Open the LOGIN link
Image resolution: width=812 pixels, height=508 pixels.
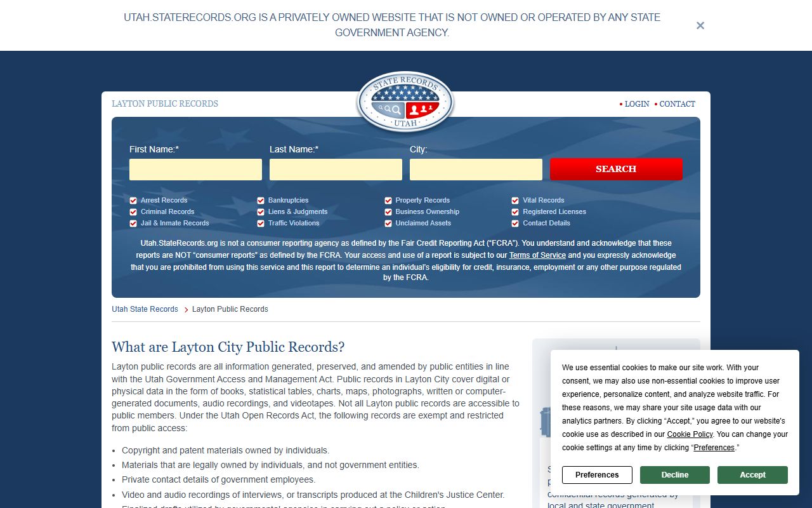[636, 104]
